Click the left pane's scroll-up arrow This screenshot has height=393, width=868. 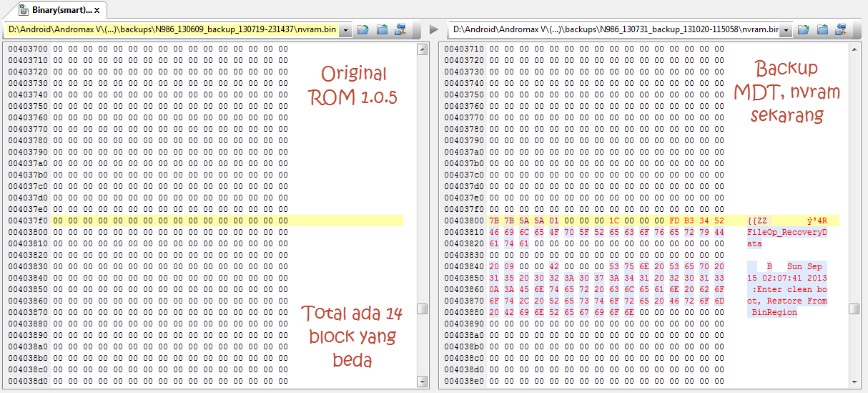[x=423, y=48]
